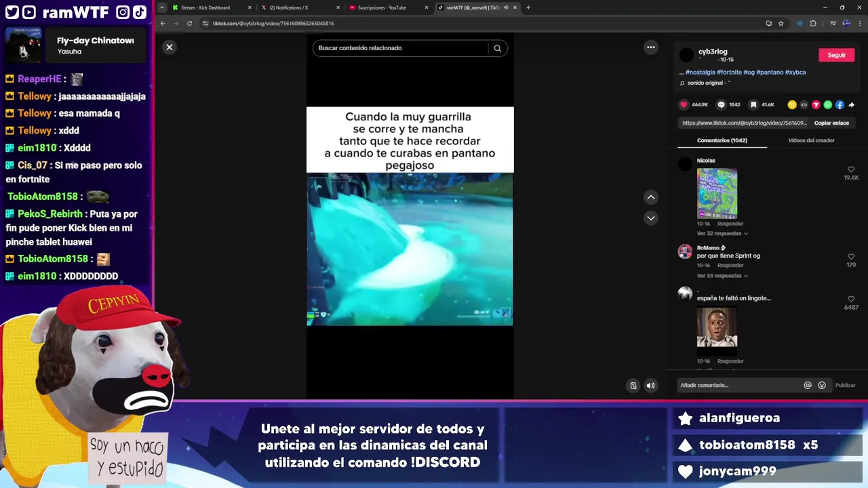The image size is (868, 488).
Task: Open the tab search dropdown
Action: coord(161,7)
